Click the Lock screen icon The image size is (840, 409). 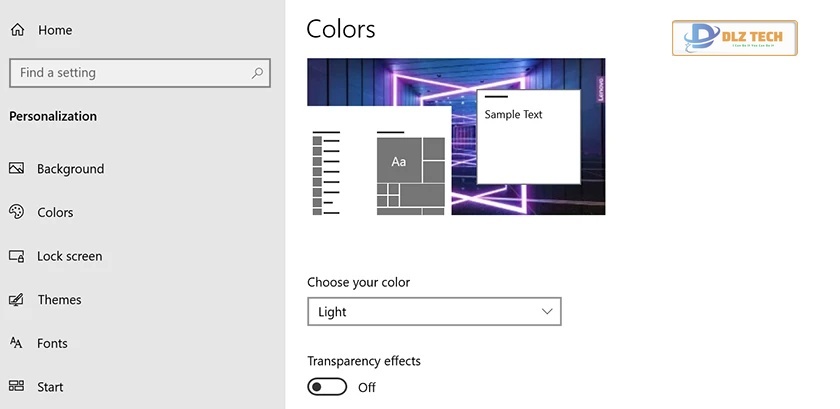[17, 256]
